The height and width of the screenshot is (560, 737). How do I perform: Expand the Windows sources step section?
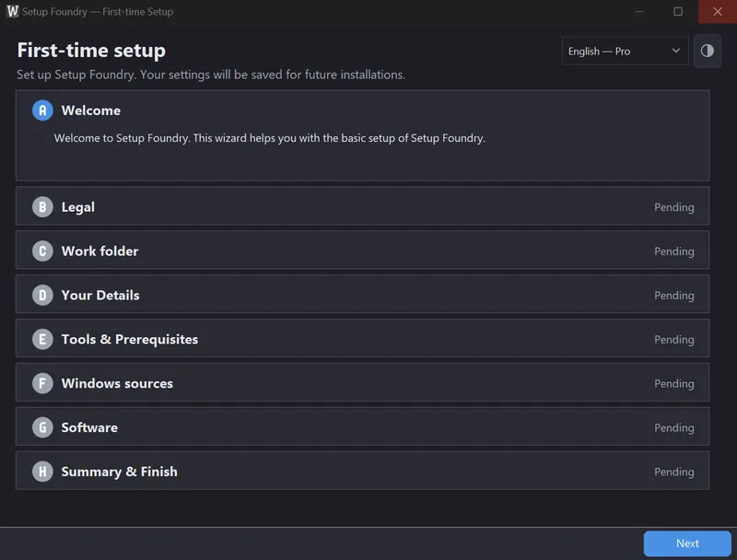pos(362,383)
